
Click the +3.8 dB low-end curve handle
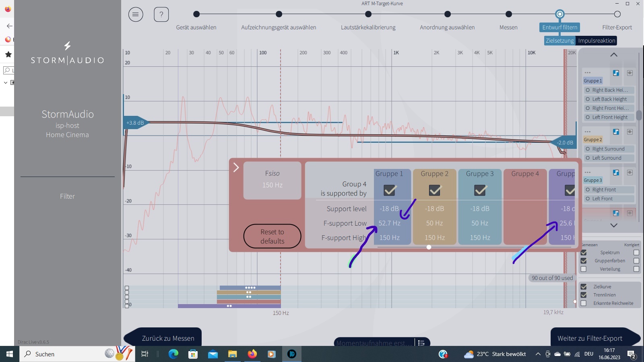coord(136,123)
